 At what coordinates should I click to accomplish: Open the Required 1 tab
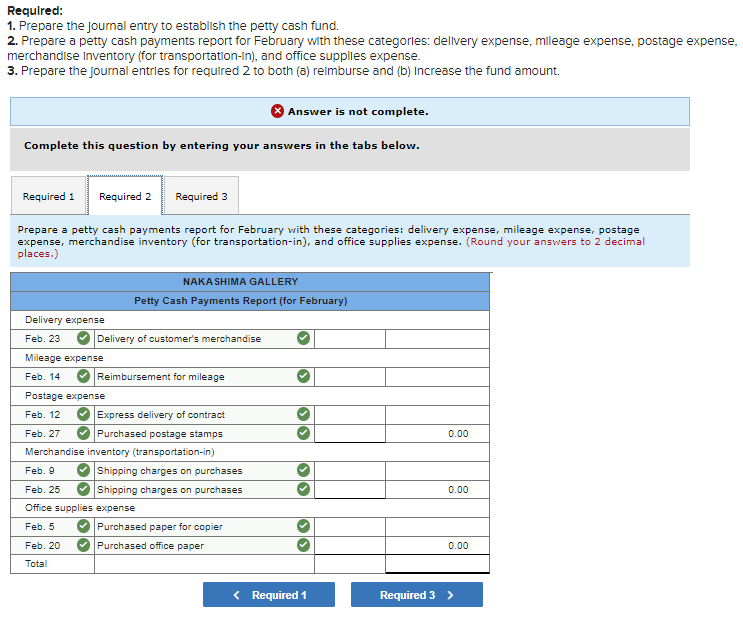48,196
